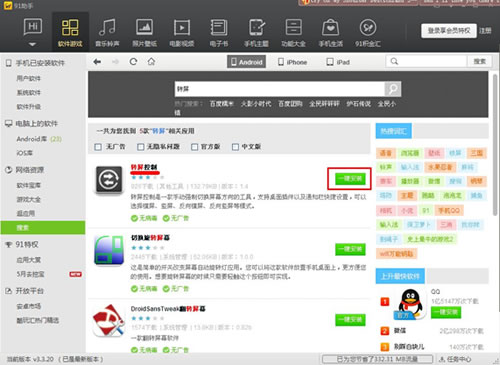Click highlighted green install button for first app
Image resolution: width=500 pixels, height=365 pixels.
pos(350,179)
